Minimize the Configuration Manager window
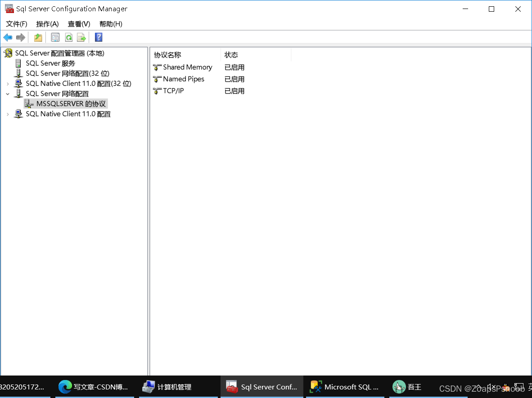This screenshot has height=398, width=532. pos(465,9)
